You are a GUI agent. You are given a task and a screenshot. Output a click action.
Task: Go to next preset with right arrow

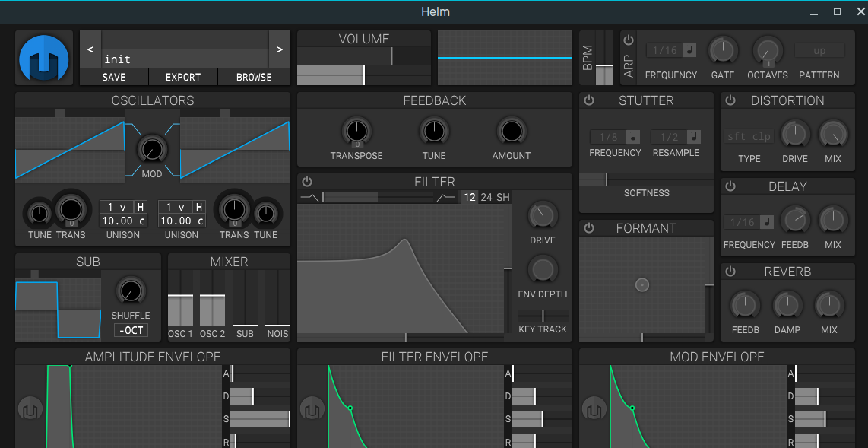pyautogui.click(x=280, y=50)
